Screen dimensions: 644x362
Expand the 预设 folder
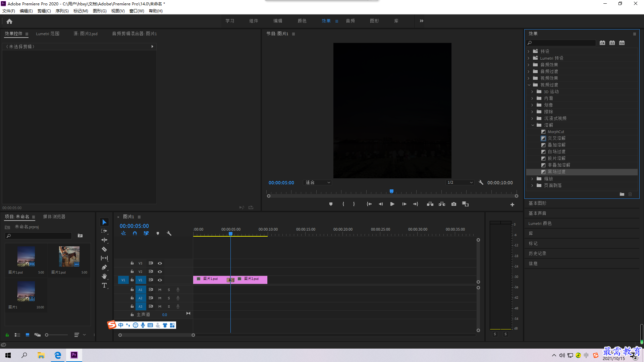[529, 51]
